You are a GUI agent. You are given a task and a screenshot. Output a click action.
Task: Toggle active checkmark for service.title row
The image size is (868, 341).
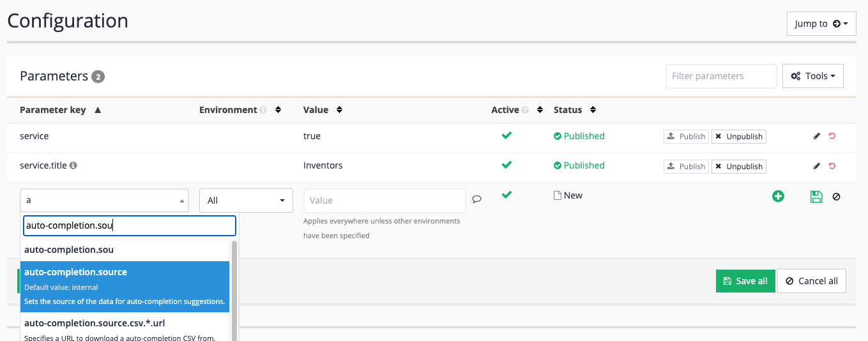pyautogui.click(x=506, y=165)
